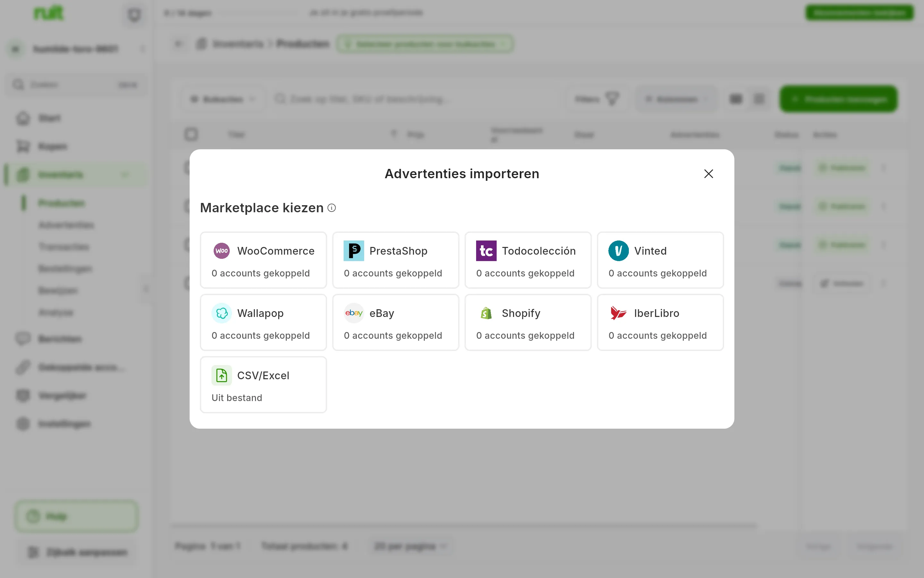Click '0 accounts gekoppeld' under IberLibro

[657, 335]
